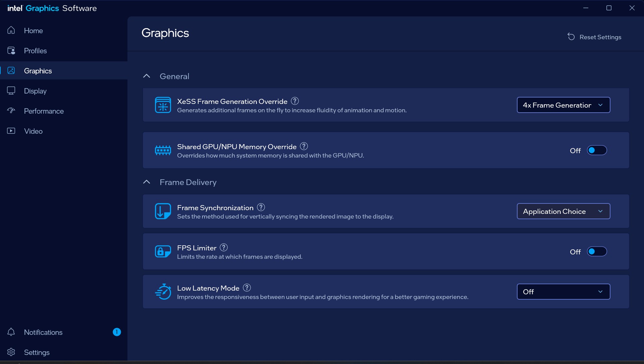Collapse the Frame Delivery section
This screenshot has height=364, width=644.
147,182
